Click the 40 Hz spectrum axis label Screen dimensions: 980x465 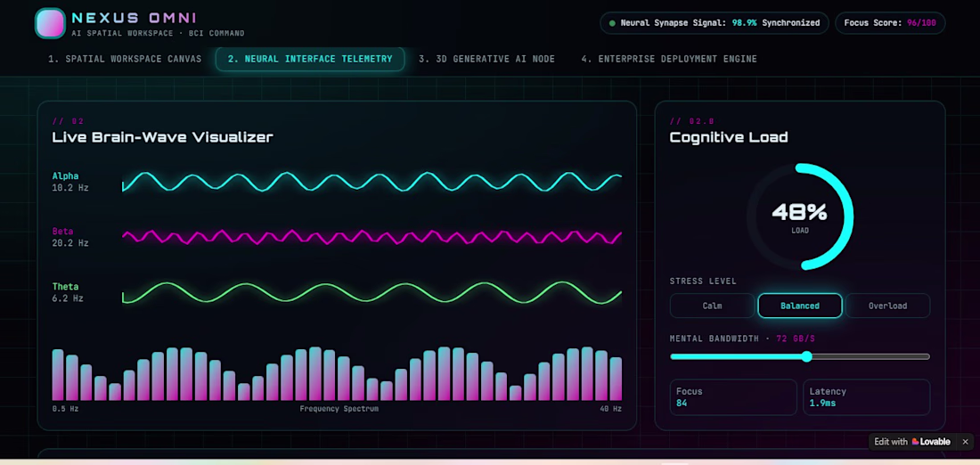coord(609,409)
